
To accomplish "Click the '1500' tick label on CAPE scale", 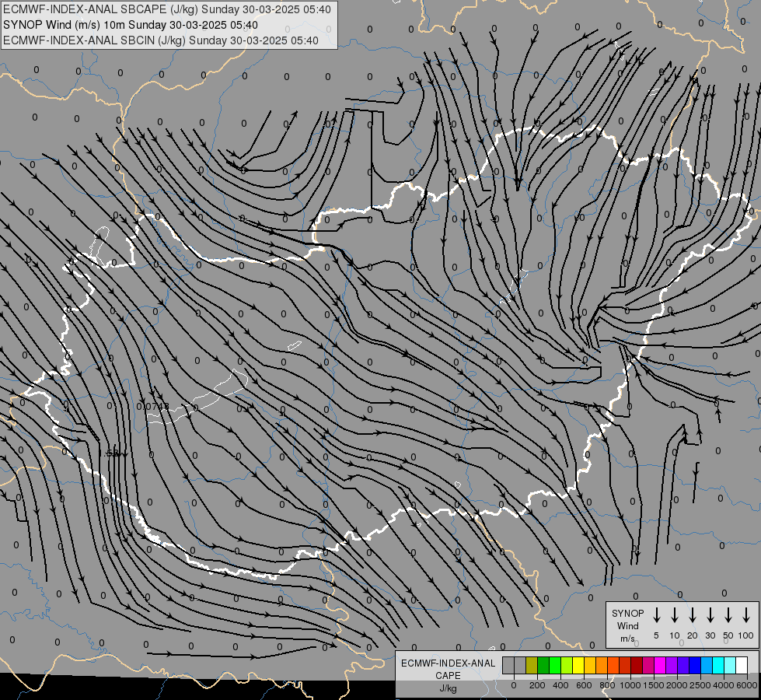I will (x=654, y=685).
